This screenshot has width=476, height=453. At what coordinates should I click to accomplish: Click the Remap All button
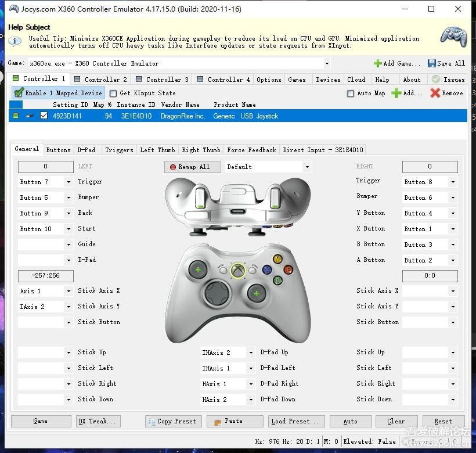193,167
